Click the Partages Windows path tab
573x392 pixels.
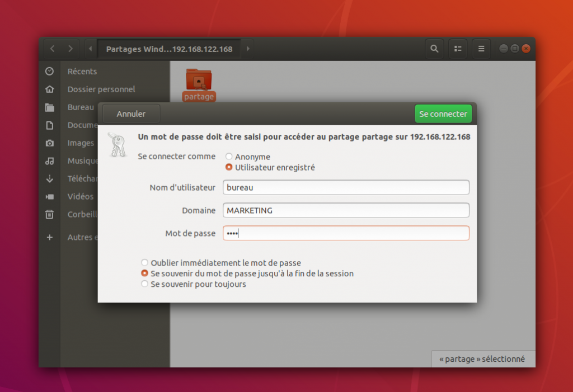coord(169,49)
